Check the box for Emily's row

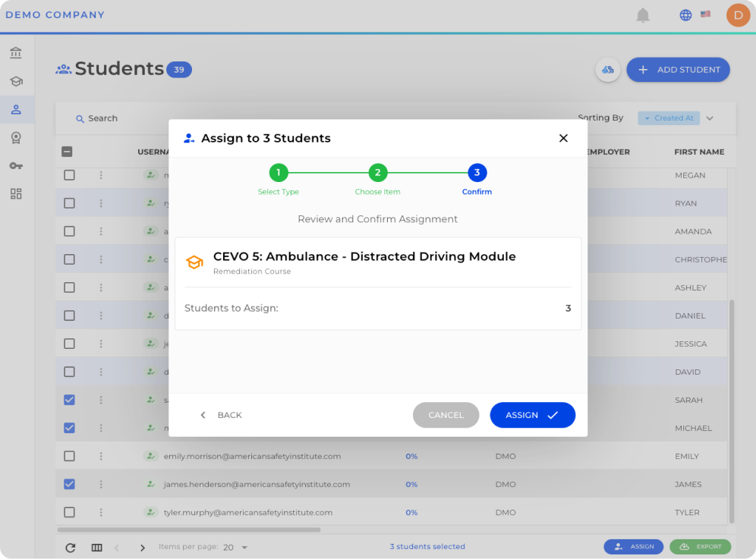click(69, 456)
